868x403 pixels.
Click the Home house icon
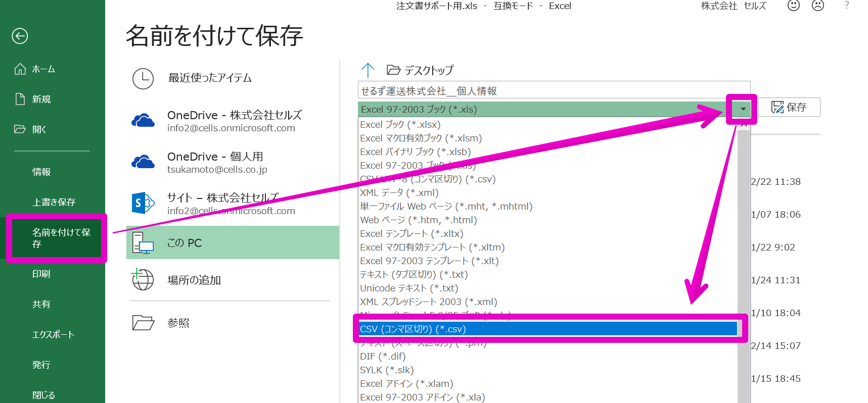point(20,69)
